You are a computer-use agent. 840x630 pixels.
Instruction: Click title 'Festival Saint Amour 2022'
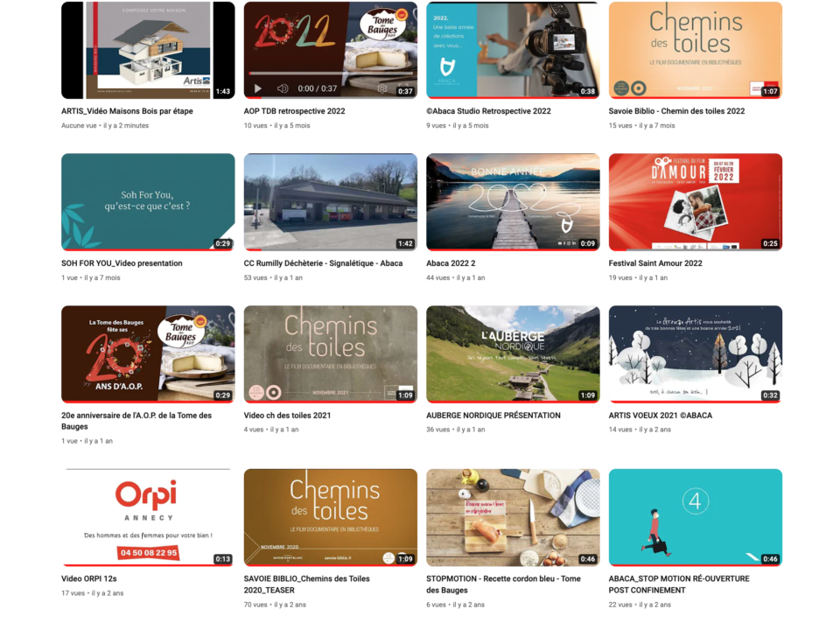[655, 263]
